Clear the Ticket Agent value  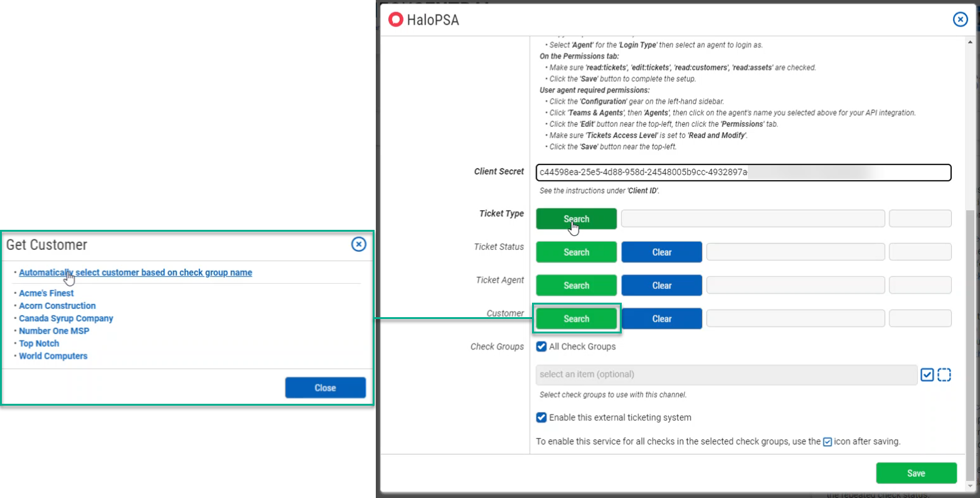tap(662, 285)
